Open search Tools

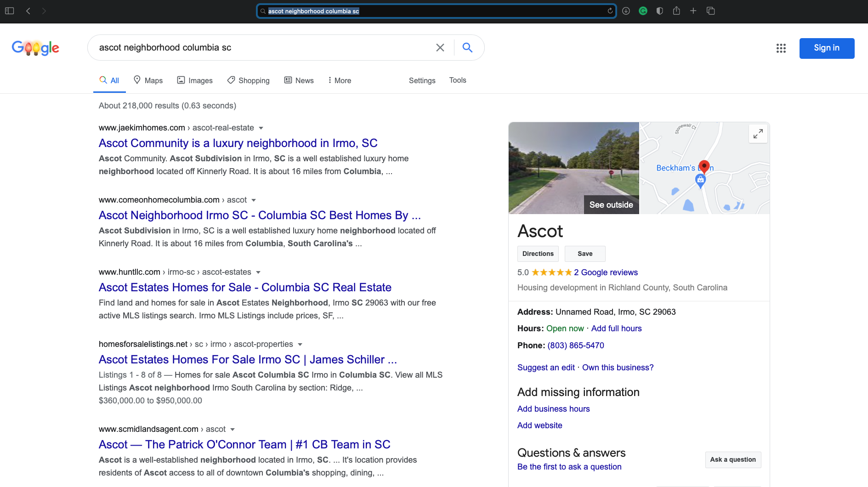click(458, 80)
